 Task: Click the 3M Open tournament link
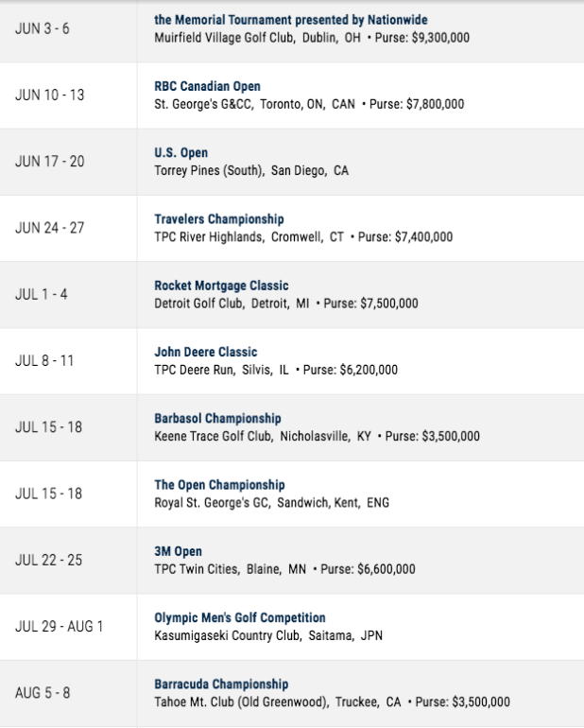coord(178,551)
